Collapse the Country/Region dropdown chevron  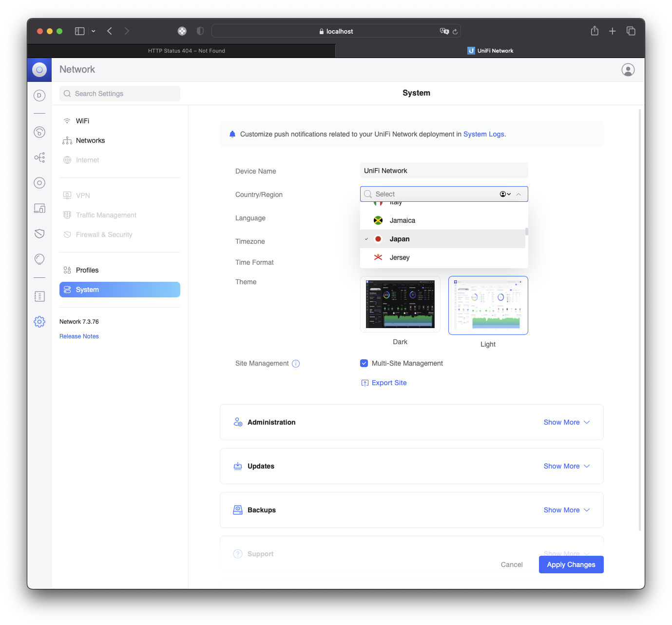pyautogui.click(x=519, y=194)
